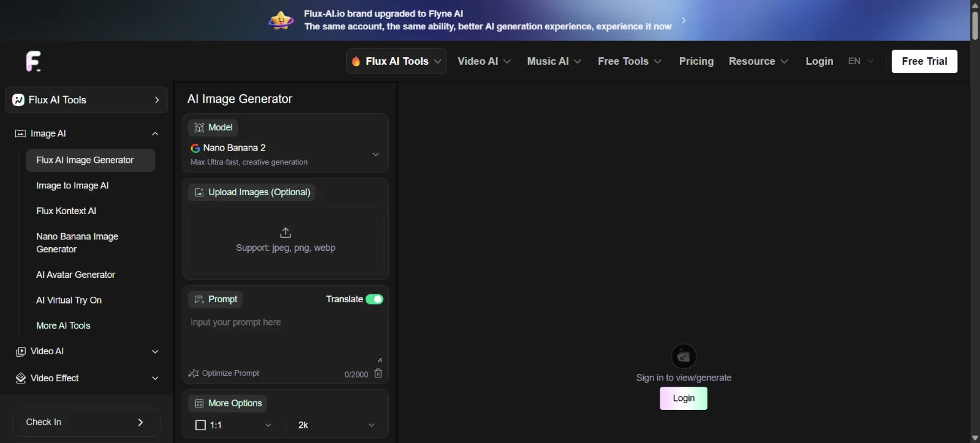This screenshot has height=443, width=980.
Task: Toggle the Translate switch
Action: coord(374,299)
